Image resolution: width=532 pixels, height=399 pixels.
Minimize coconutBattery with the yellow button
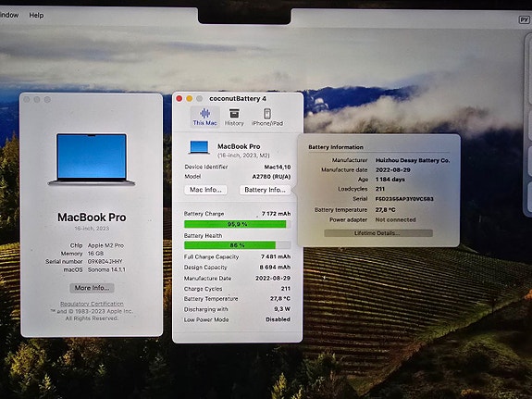pyautogui.click(x=190, y=98)
